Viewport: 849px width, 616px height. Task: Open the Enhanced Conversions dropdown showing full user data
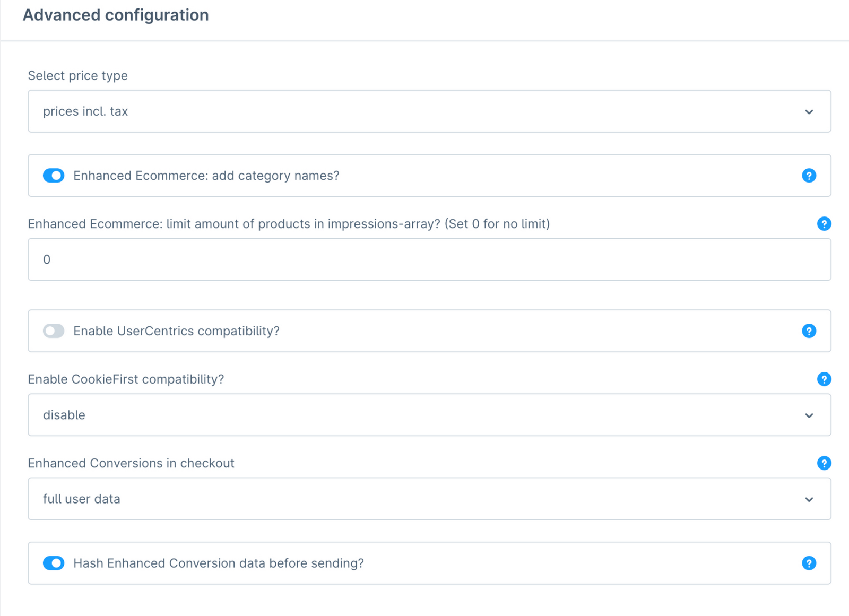[x=429, y=499]
